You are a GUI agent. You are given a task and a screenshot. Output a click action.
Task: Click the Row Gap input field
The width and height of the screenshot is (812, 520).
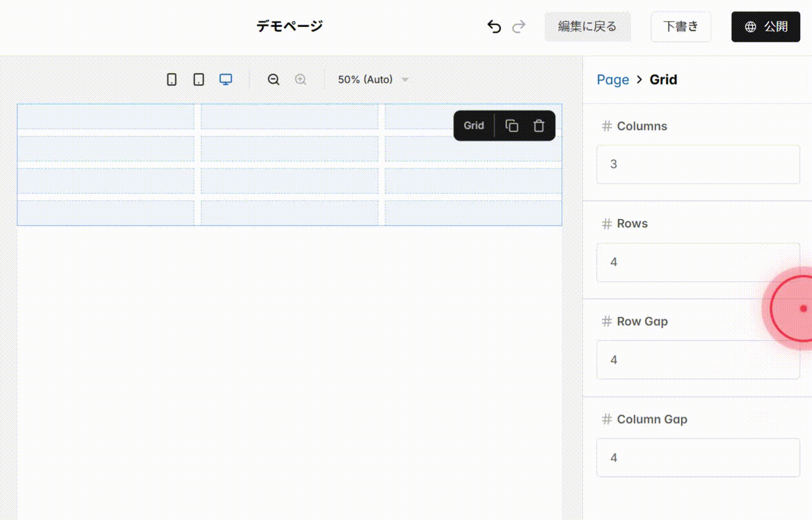698,359
